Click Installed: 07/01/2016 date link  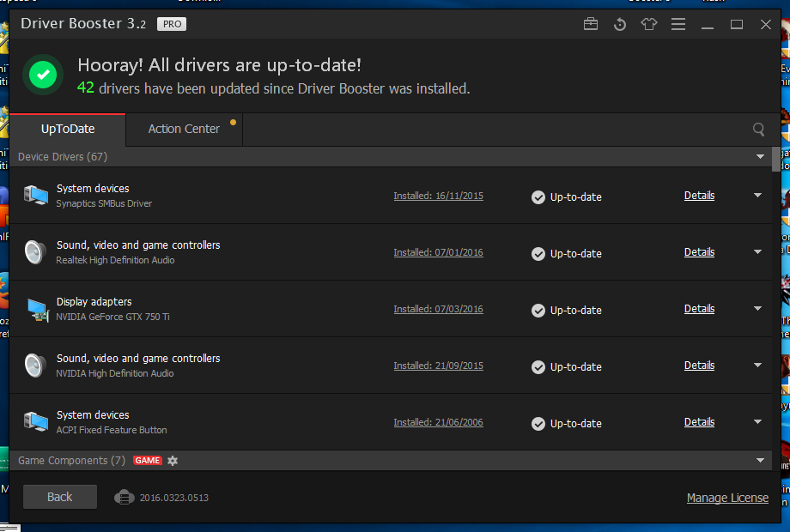[438, 252]
